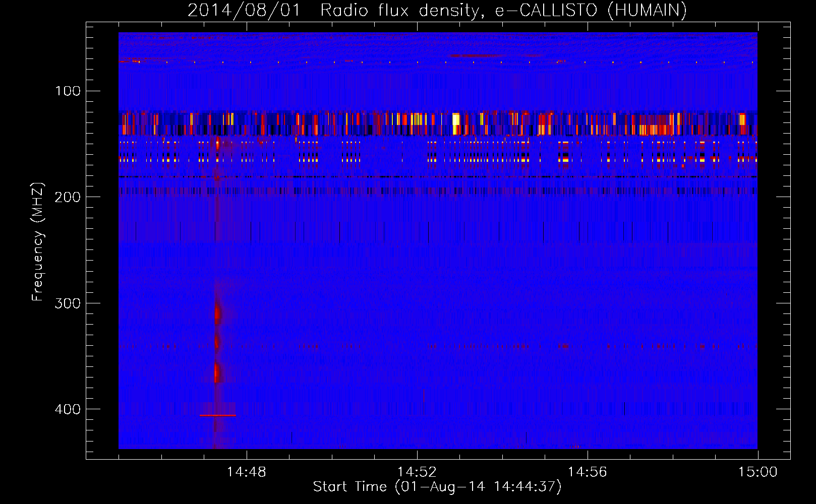Select the 'Frequency (MHZ)' y-axis label
816x504 pixels.
pos(38,242)
